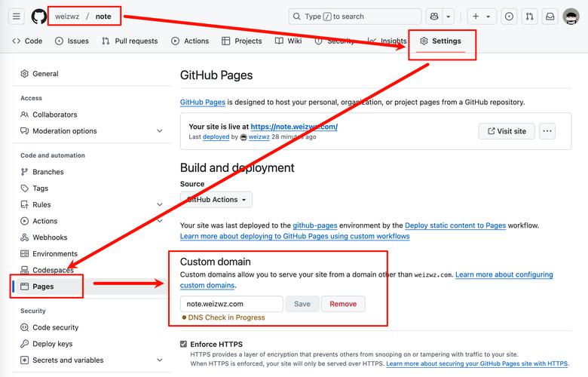588x377 pixels.
Task: Open the three-dot menu beside Visit site
Action: (x=547, y=131)
